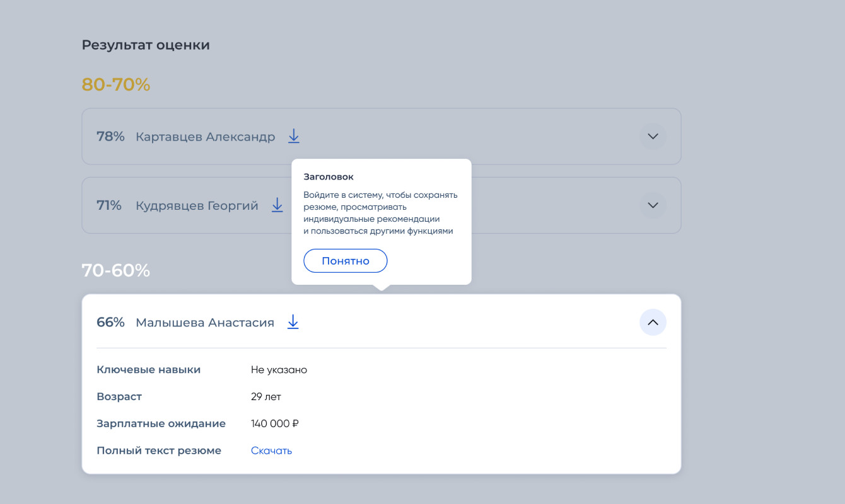Select the name Малышева Анастасия
845x504 pixels.
(x=205, y=323)
